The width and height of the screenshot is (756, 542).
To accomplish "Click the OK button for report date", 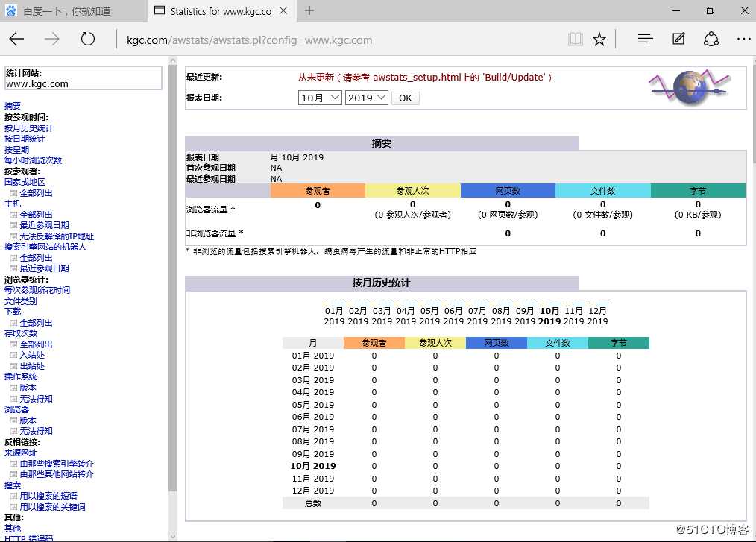I will coord(405,98).
